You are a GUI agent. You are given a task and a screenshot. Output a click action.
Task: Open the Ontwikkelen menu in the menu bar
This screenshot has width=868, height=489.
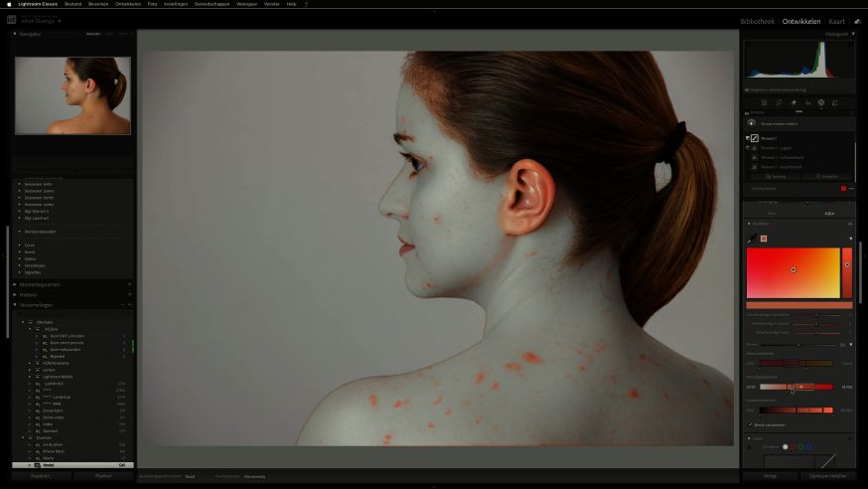pyautogui.click(x=127, y=4)
